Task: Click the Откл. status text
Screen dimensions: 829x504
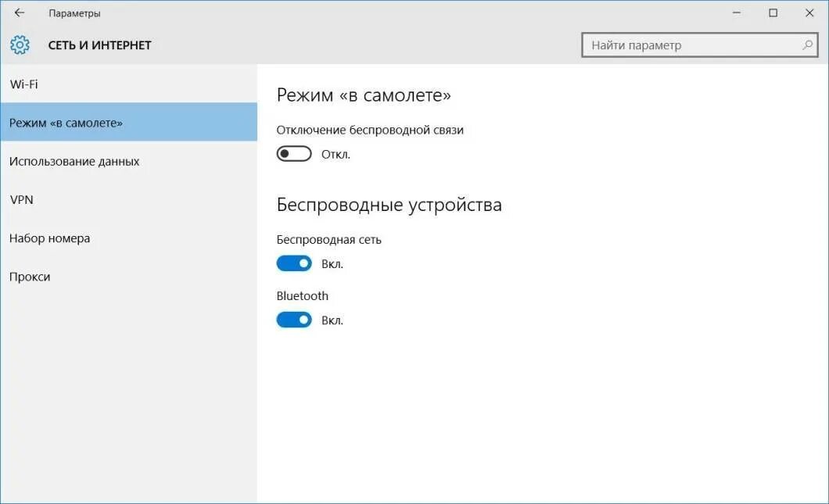Action: pos(336,154)
